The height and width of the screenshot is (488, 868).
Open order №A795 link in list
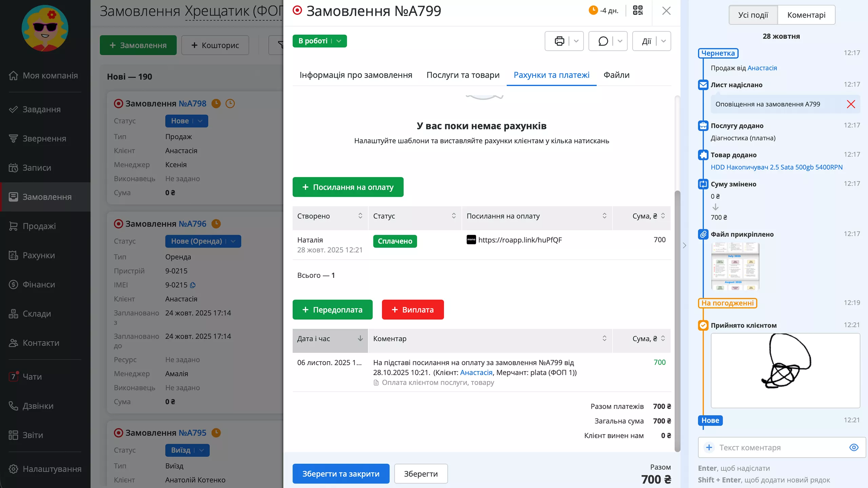tap(192, 433)
